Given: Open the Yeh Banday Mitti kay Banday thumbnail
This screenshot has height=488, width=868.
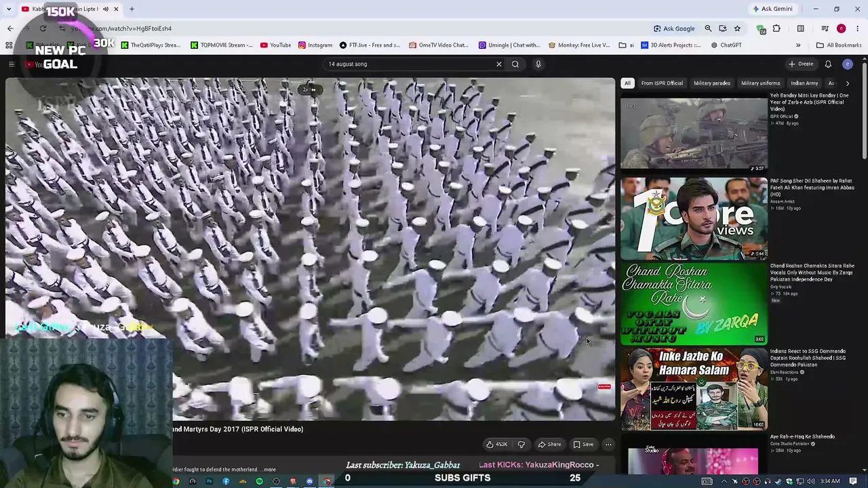Looking at the screenshot, I should click(694, 133).
